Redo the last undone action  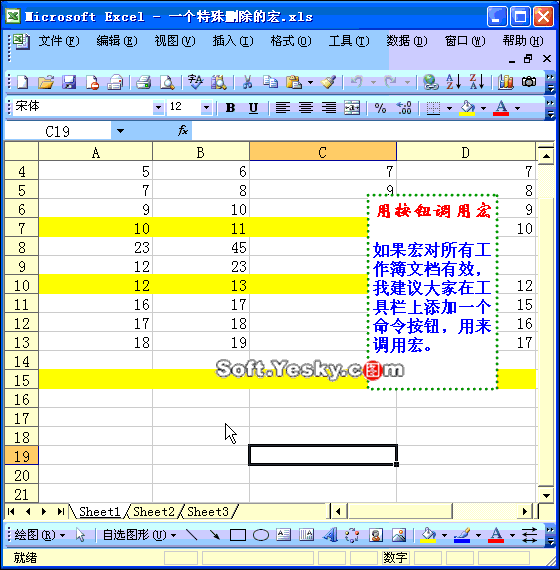(x=391, y=82)
